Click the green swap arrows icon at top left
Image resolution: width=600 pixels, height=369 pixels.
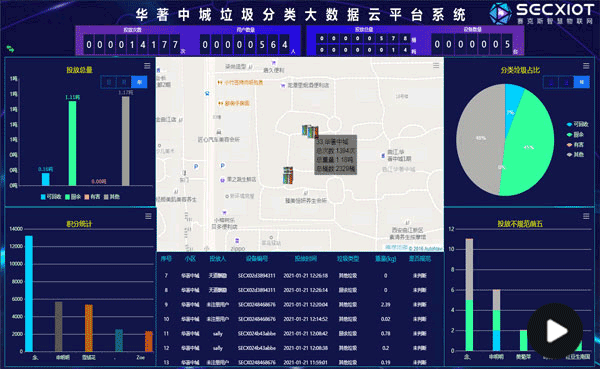(10, 49)
